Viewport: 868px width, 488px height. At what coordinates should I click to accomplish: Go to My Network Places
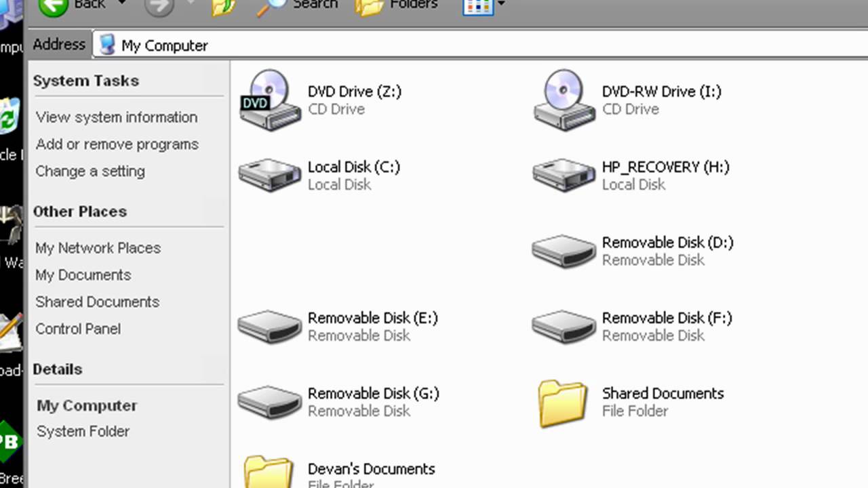(x=98, y=248)
